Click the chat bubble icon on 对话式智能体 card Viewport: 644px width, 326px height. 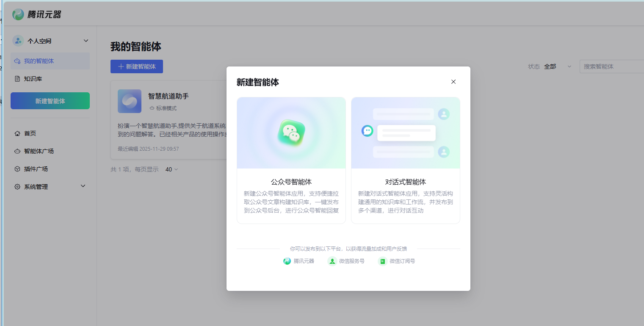pyautogui.click(x=367, y=131)
